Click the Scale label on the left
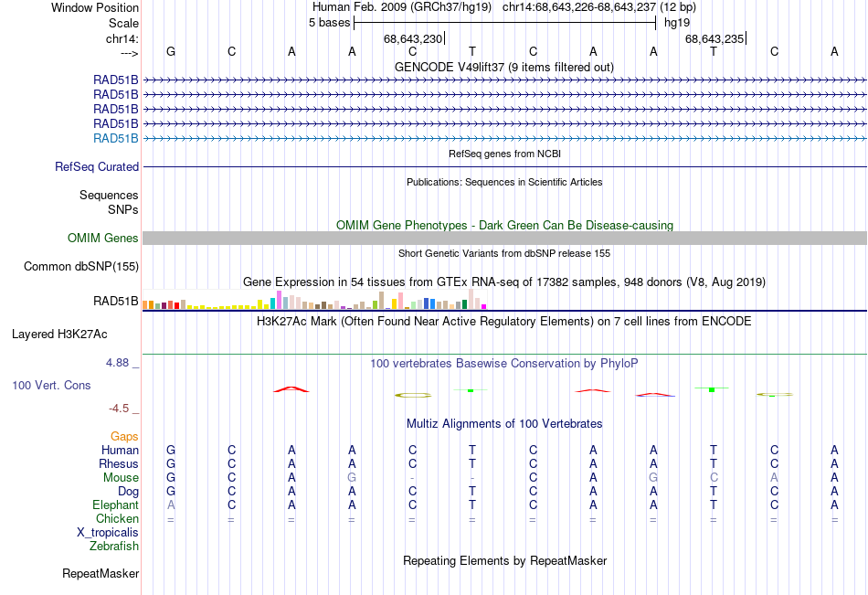 click(x=123, y=23)
